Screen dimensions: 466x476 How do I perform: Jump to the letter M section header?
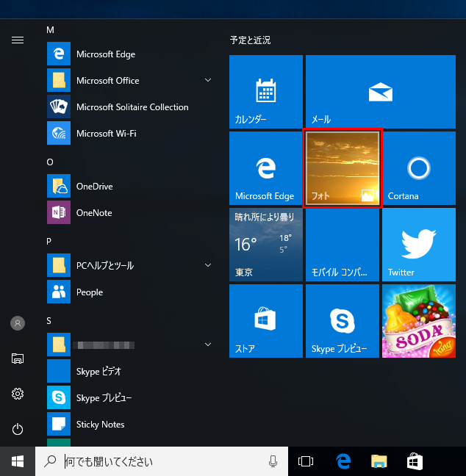[51, 30]
